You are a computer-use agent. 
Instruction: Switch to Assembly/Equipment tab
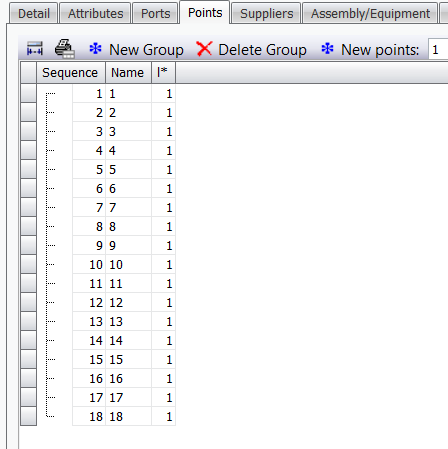370,14
